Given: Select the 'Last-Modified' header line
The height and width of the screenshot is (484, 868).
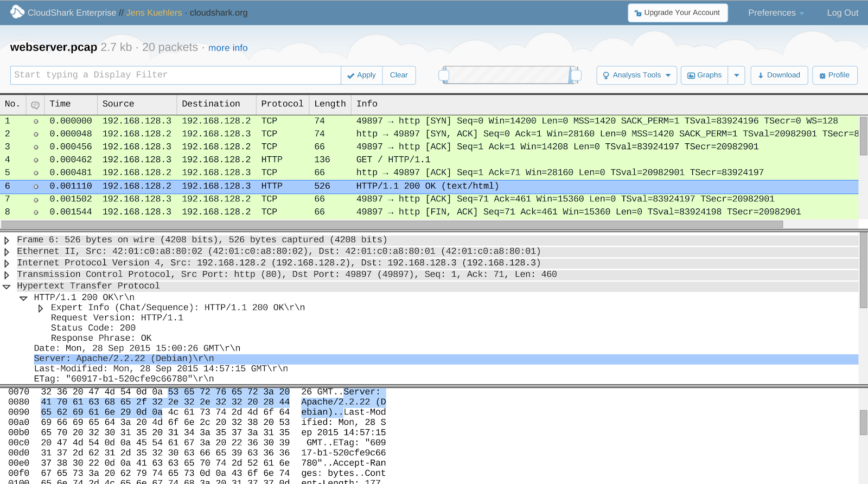Looking at the screenshot, I should pos(161,369).
